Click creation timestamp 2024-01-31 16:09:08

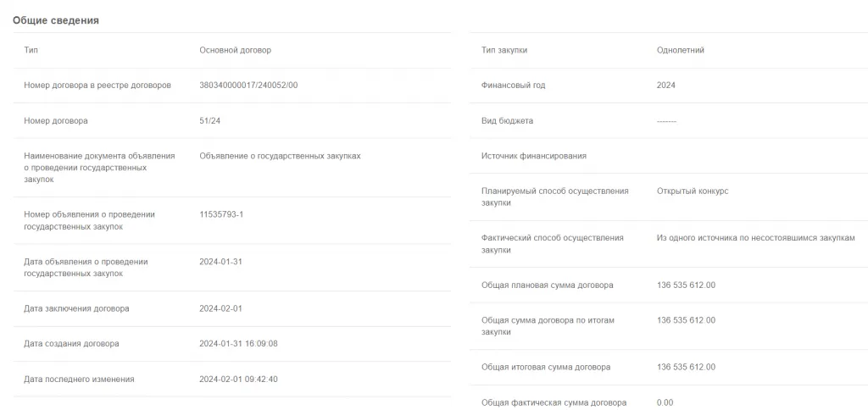coord(238,344)
